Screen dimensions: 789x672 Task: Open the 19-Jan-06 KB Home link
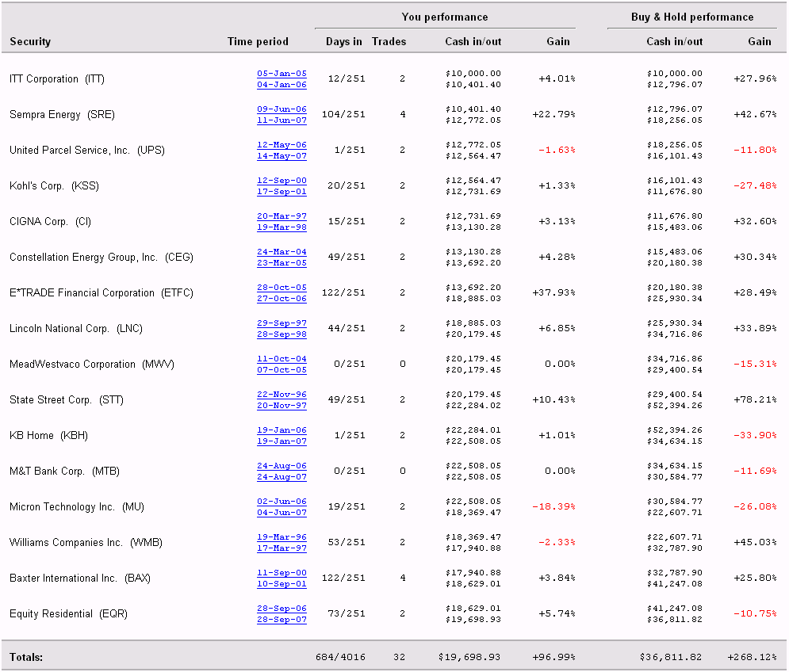[282, 430]
